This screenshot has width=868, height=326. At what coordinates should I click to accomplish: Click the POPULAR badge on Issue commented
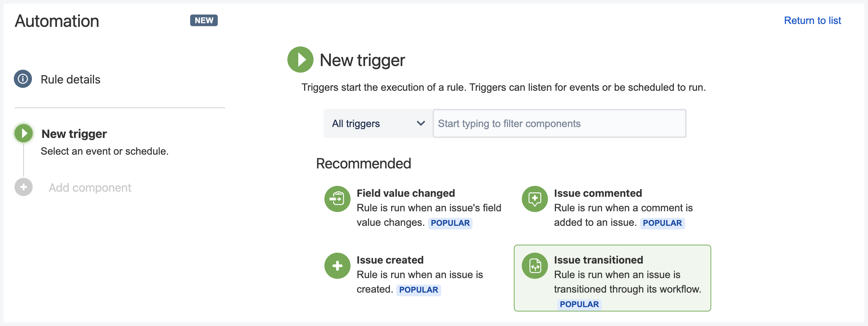coord(663,223)
